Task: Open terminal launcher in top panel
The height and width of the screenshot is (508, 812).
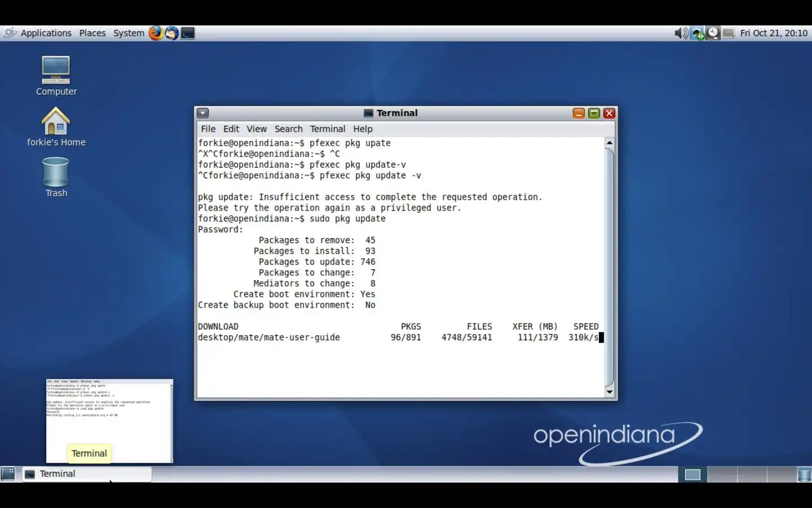Action: tap(188, 33)
